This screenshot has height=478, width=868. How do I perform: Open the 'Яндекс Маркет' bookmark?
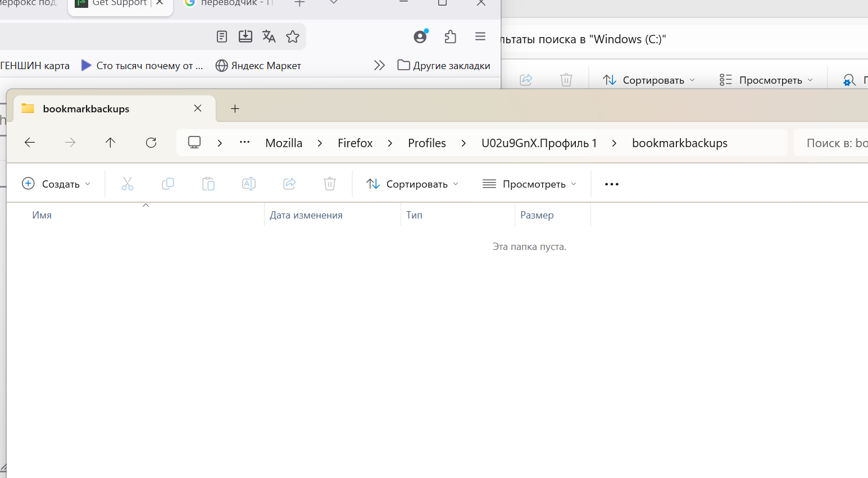[258, 65]
